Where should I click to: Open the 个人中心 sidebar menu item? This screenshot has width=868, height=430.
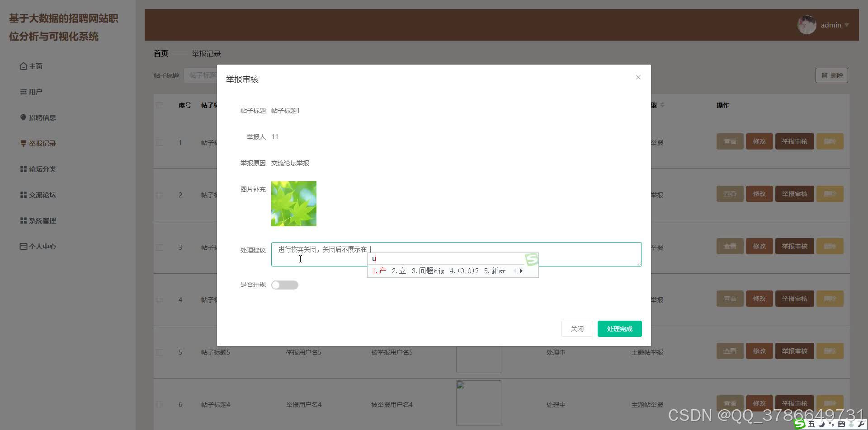[38, 247]
